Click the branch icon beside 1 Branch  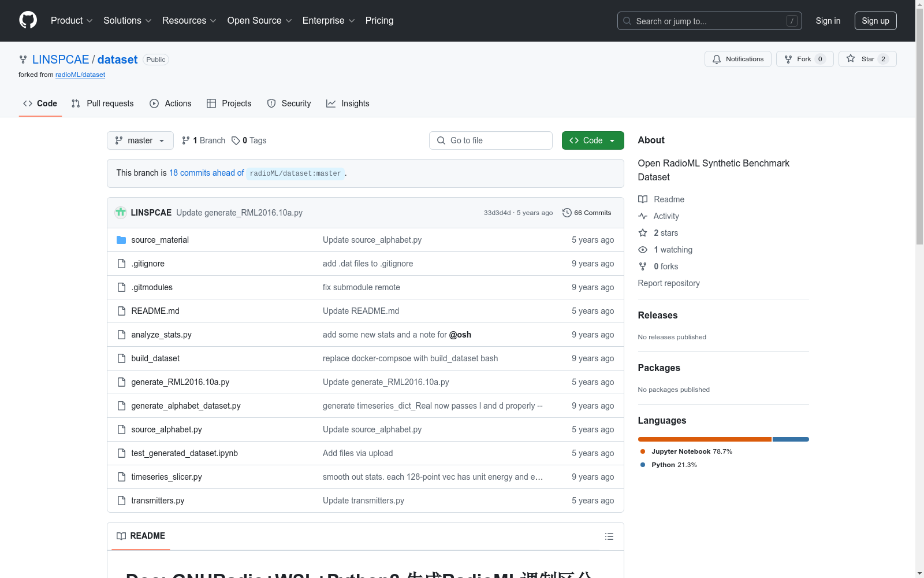click(186, 140)
